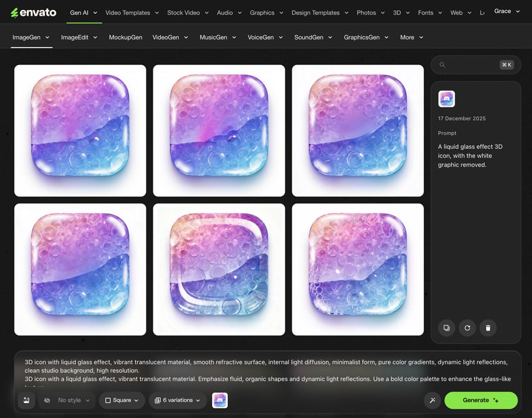This screenshot has width=532, height=418.
Task: Regenerate the image with the refresh icon
Action: 467,327
